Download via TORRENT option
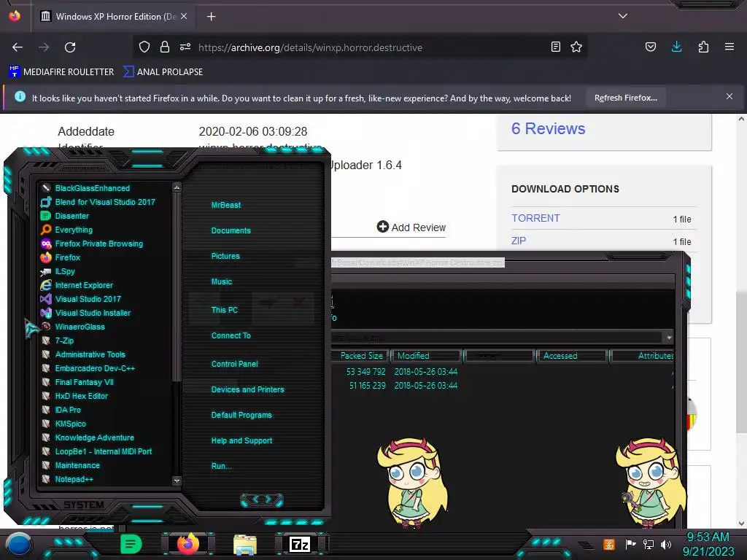This screenshot has width=747, height=560. coord(535,218)
